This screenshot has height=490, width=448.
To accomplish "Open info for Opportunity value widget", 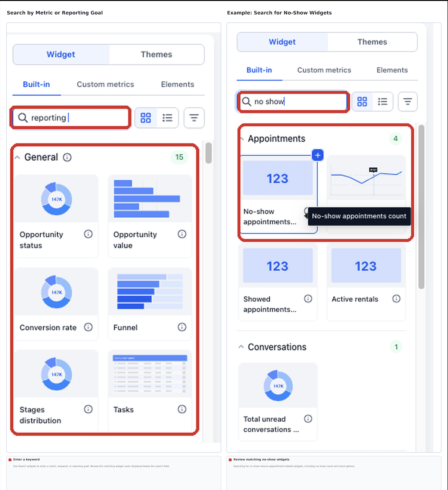I will [x=182, y=234].
